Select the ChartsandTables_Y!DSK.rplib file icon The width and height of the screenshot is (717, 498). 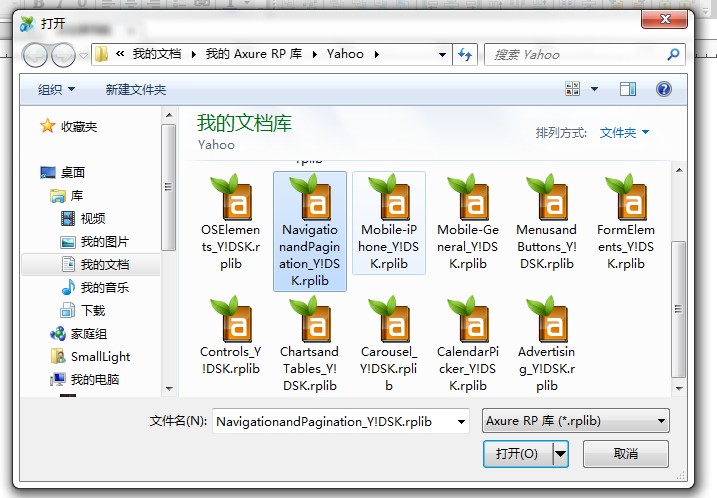coord(310,320)
